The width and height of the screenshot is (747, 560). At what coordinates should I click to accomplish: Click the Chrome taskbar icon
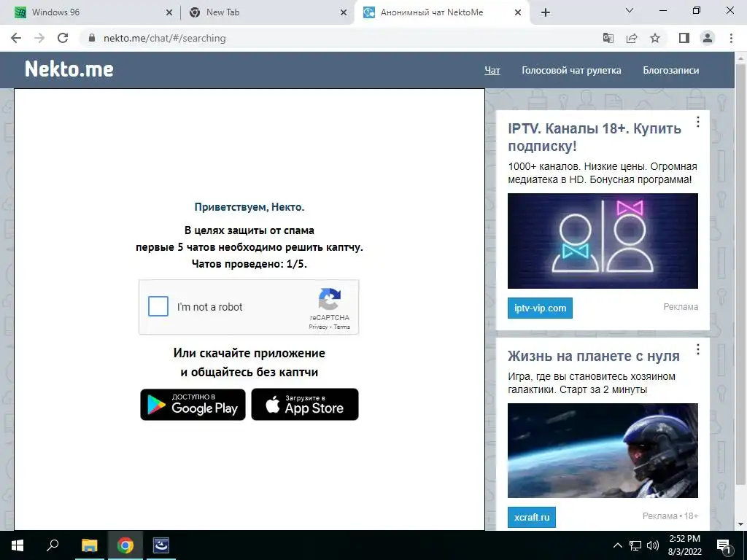click(x=125, y=545)
